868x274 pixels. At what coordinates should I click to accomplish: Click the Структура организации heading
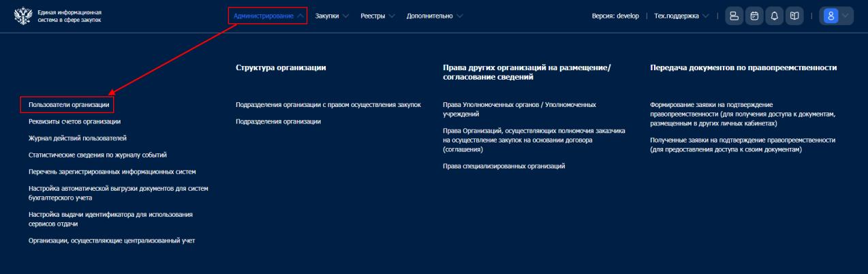281,67
